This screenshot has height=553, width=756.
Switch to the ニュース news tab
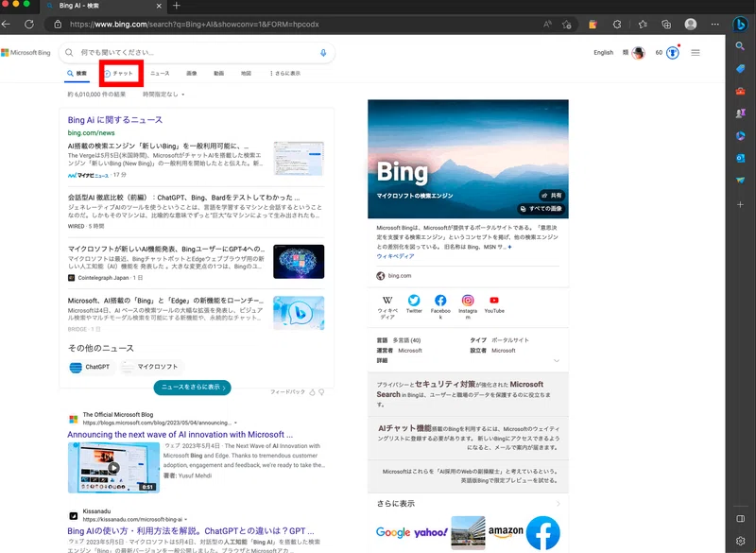click(x=160, y=74)
